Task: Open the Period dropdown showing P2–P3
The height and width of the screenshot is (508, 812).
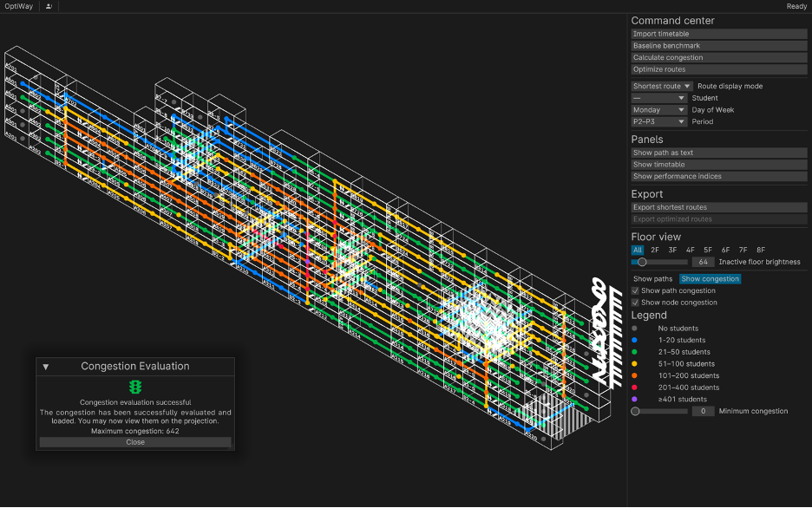Action: pyautogui.click(x=658, y=122)
